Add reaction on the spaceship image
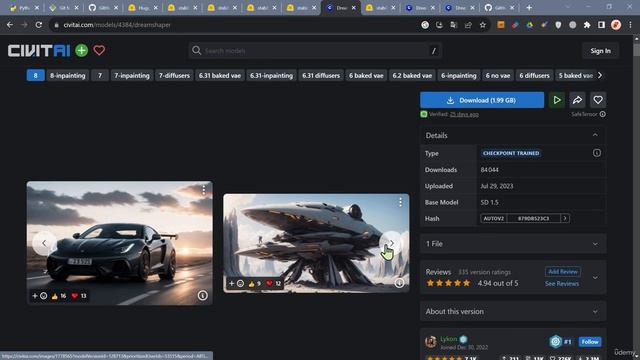Screen dimensions: 640x360 (x=236, y=283)
